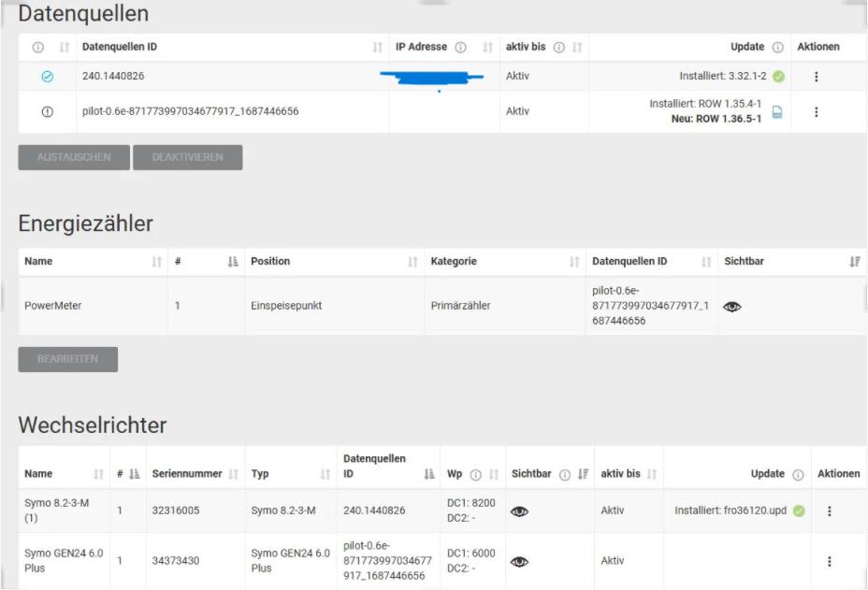
Task: Open actions menu for Symo 8.2-3-M inverter
Action: (829, 511)
